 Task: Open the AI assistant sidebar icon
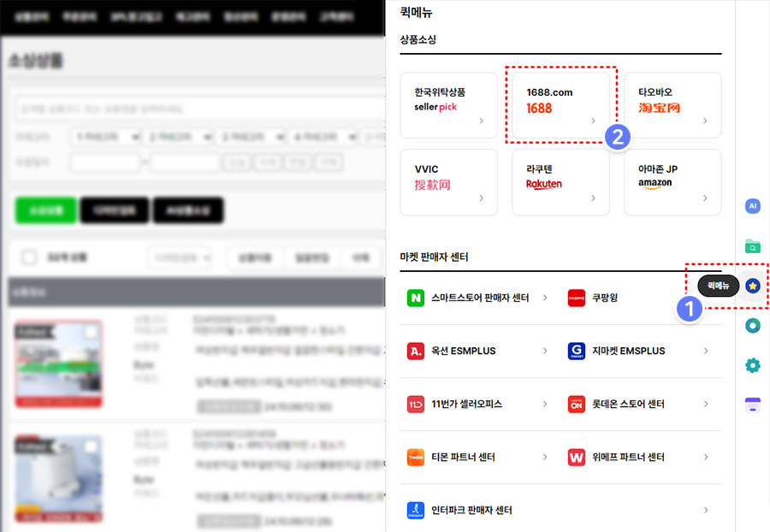(753, 206)
